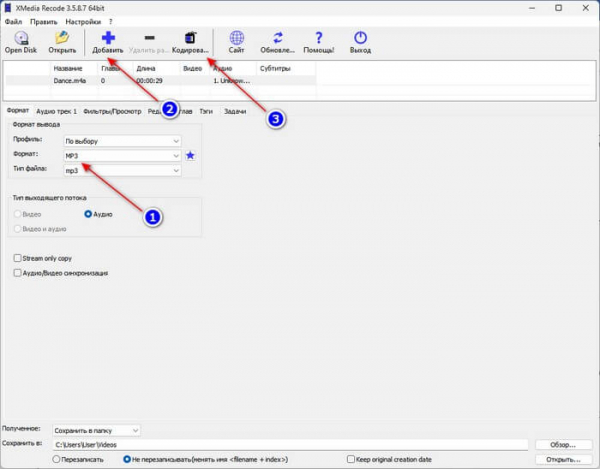Select the Перезаписать radio option
Viewport: 600px width, 469px height.
pos(56,459)
